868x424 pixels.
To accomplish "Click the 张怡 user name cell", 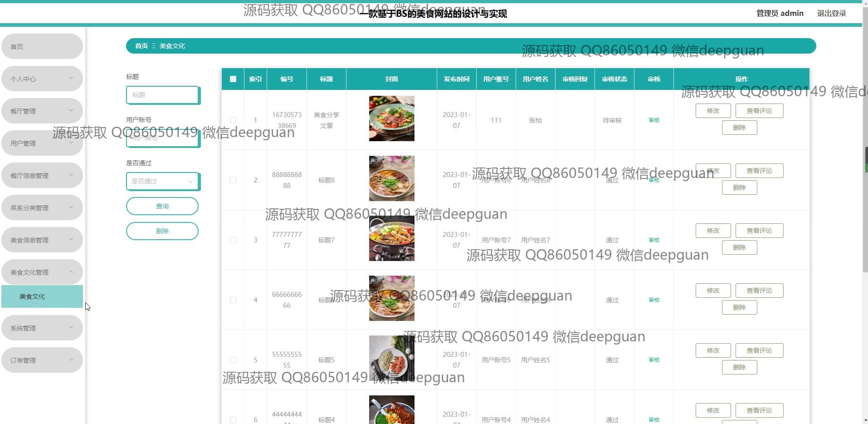I will point(536,120).
